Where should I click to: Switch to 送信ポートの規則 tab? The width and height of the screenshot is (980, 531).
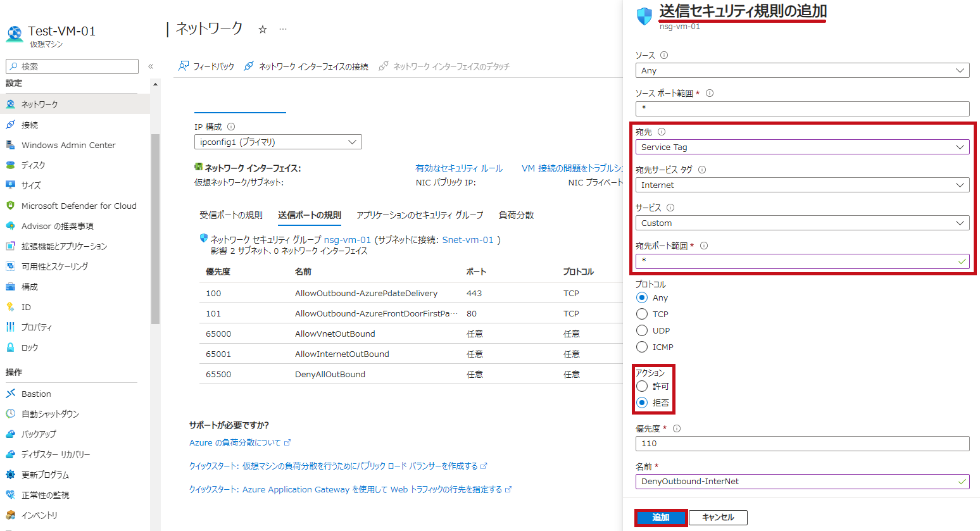pos(310,215)
